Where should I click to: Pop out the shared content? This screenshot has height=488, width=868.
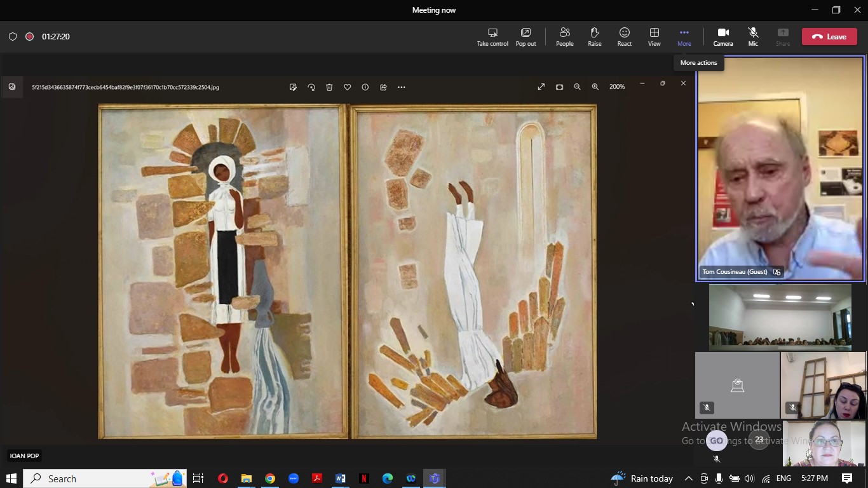pos(526,37)
